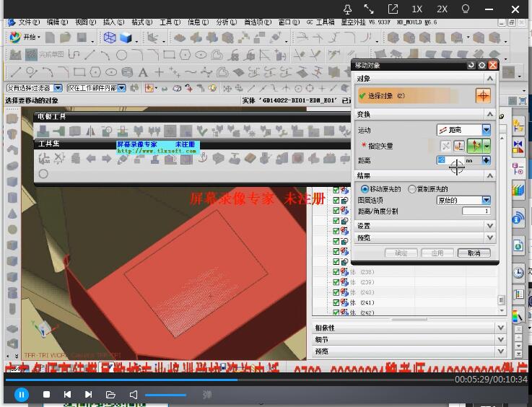Expand the 设置 section in Move Object dialog

(490, 226)
